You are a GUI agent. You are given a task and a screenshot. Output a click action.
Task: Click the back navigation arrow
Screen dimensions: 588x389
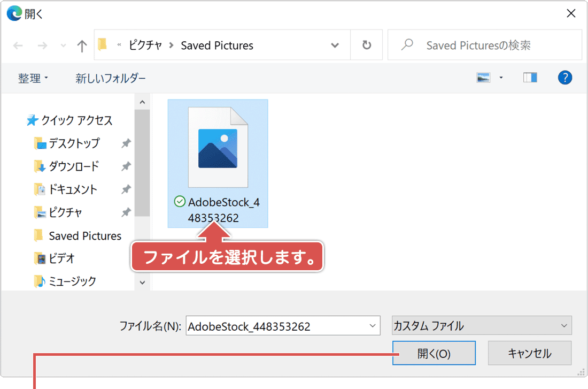(18, 45)
